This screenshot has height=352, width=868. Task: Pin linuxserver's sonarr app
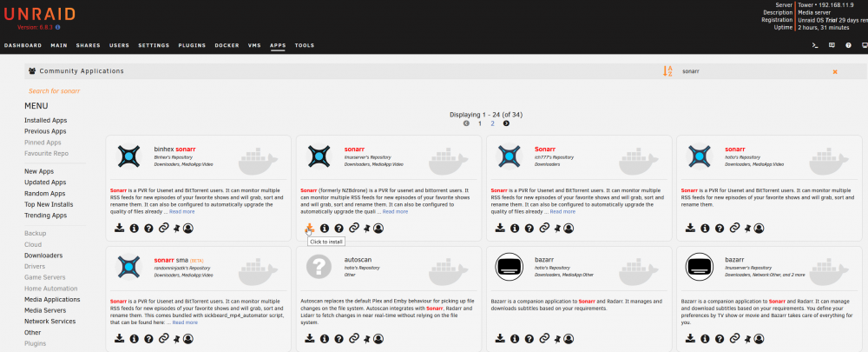pos(367,228)
